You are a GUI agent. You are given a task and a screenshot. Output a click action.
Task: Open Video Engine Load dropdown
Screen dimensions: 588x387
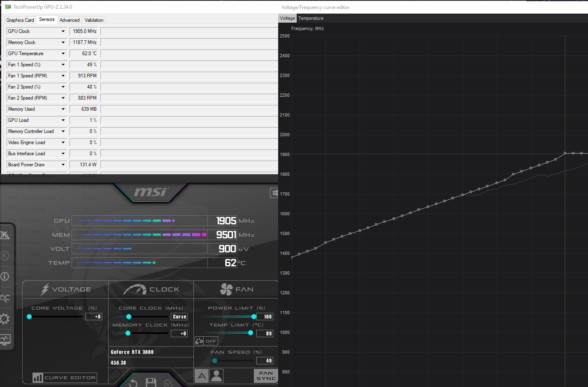tap(63, 142)
